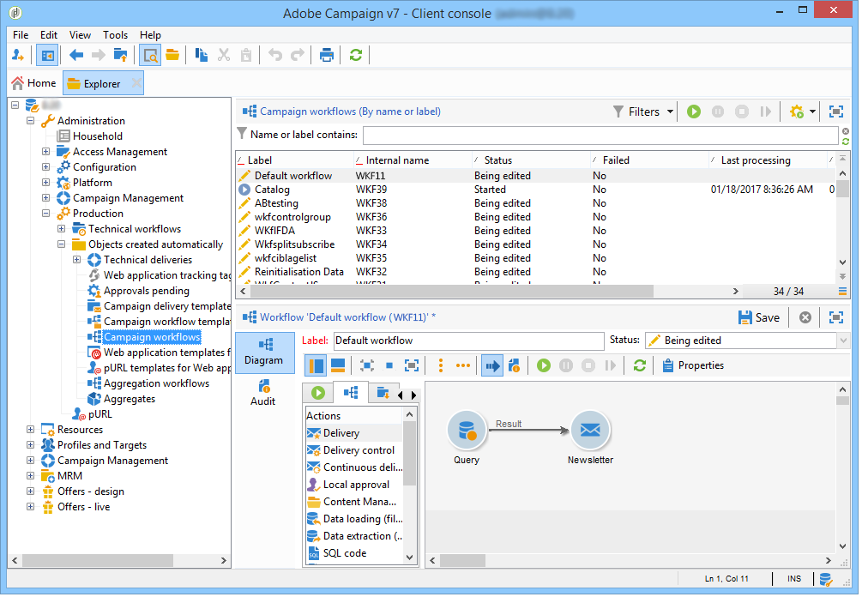Open the Status dropdown arrow
868x609 pixels.
click(x=843, y=341)
